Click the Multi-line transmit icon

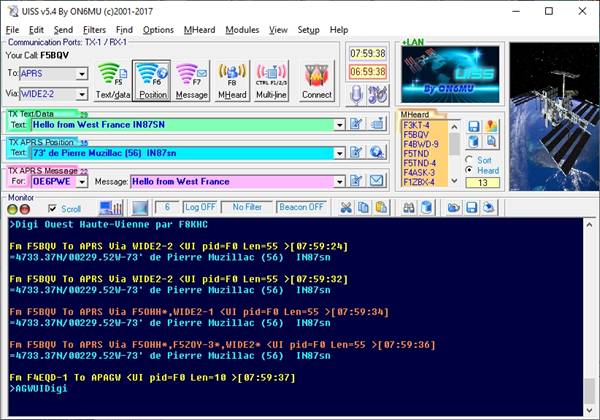tap(271, 81)
